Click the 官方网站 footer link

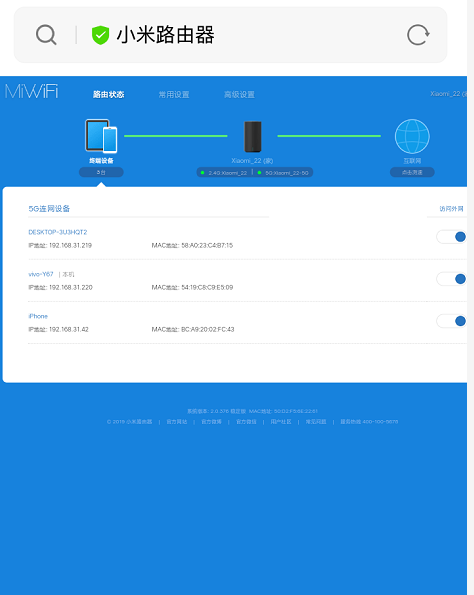177,422
